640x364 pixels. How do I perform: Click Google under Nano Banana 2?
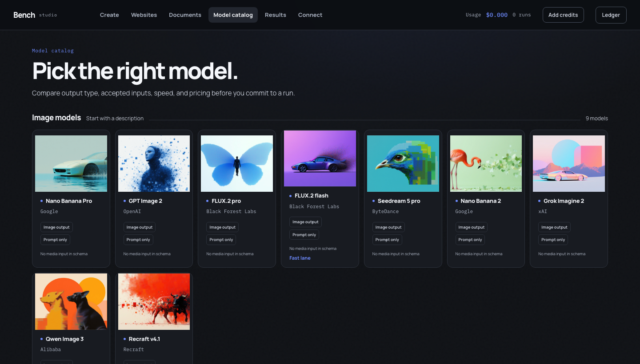pyautogui.click(x=464, y=212)
